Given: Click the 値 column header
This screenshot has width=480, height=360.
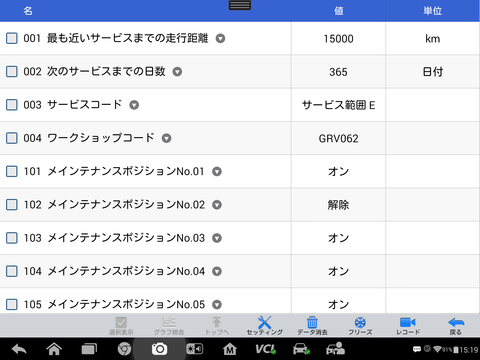Looking at the screenshot, I should (x=339, y=11).
